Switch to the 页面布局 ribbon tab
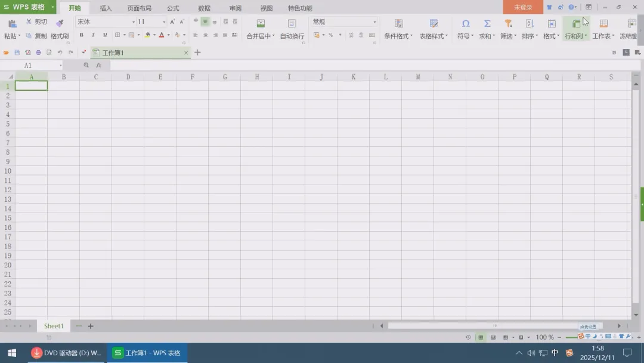The image size is (644, 363). [x=139, y=8]
